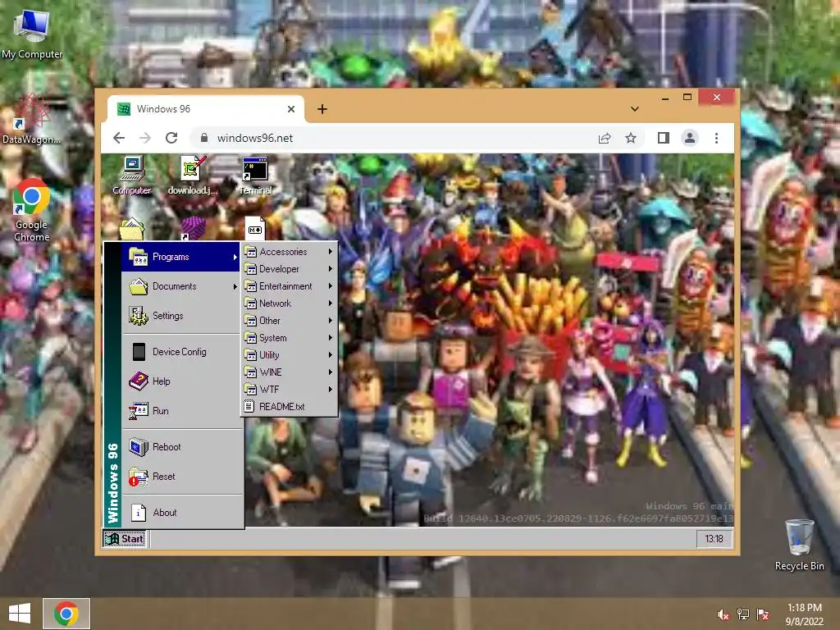The height and width of the screenshot is (630, 840).
Task: Open Help in the Start menu
Action: tap(182, 381)
